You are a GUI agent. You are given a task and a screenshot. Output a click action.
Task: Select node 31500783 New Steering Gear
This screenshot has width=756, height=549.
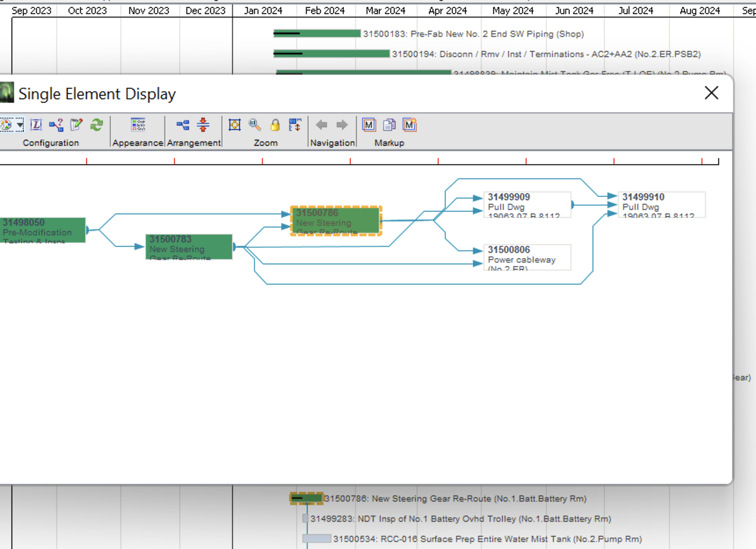189,247
